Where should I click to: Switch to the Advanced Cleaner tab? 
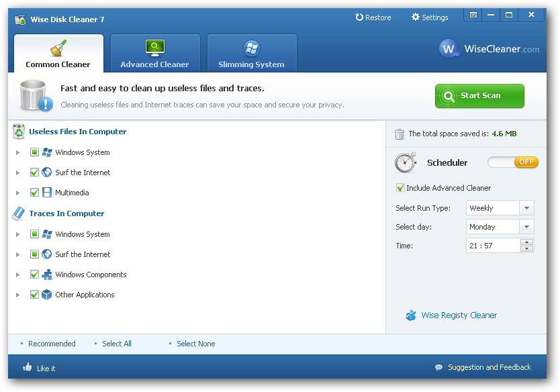pos(155,54)
